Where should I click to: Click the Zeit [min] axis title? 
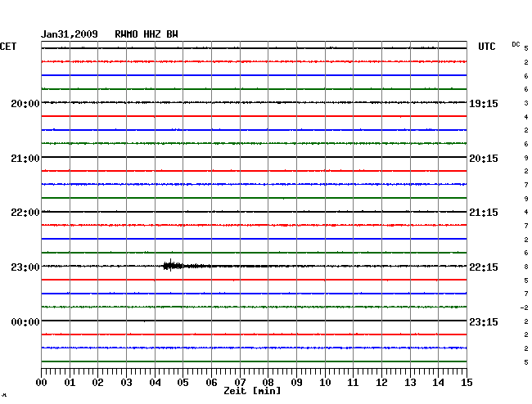(x=252, y=391)
